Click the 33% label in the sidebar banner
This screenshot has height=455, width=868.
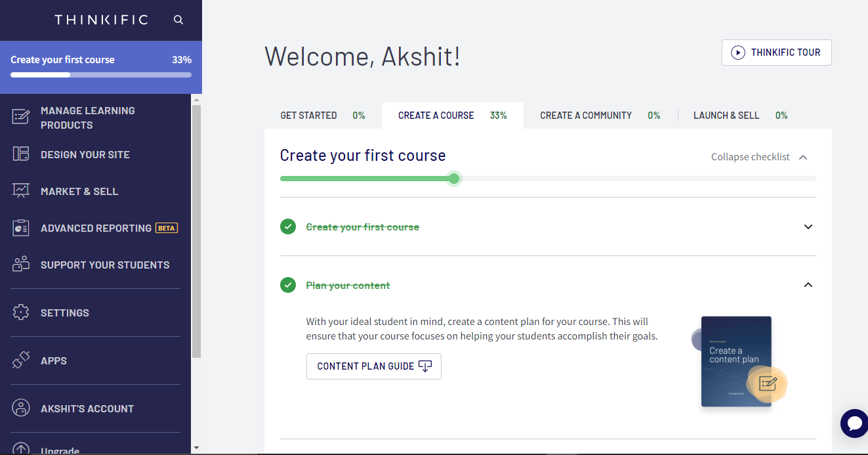182,60
